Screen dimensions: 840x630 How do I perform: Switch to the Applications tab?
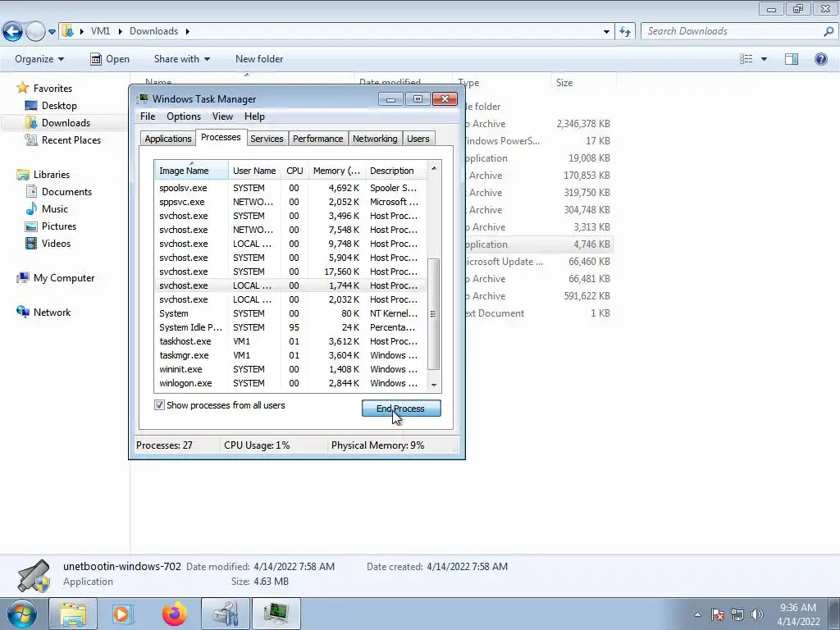(167, 139)
